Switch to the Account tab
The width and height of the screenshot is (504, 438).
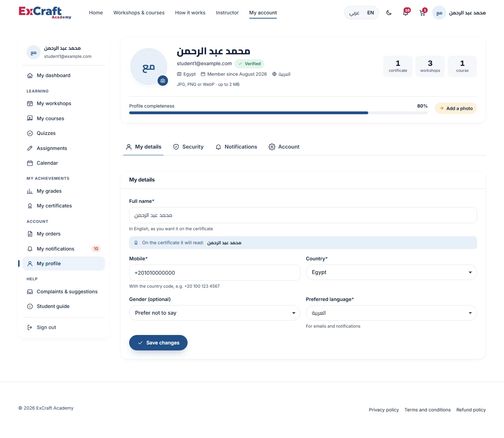pos(284,147)
